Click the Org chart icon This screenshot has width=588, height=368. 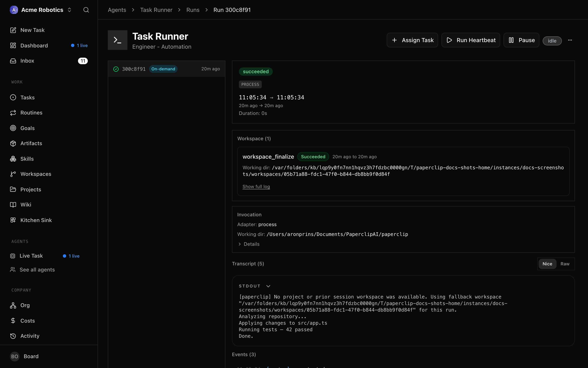(13, 305)
